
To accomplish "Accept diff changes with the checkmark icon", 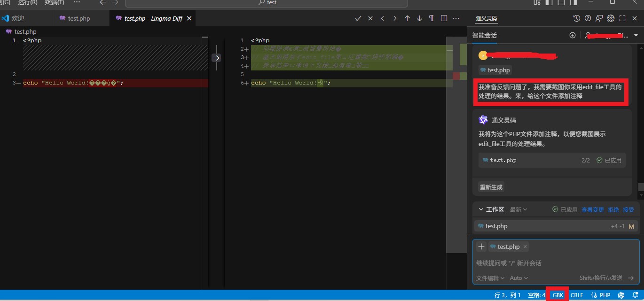I will point(358,18).
